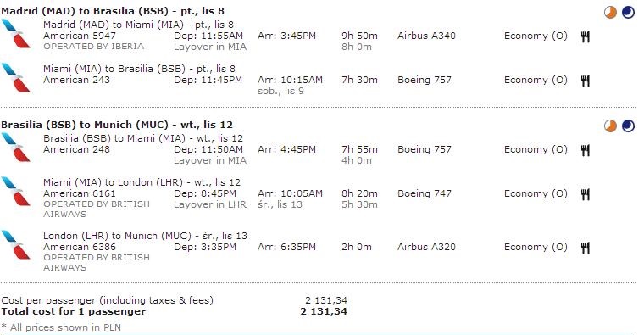
Task: Click the All prices shown in PLN note
Action: [x=61, y=327]
